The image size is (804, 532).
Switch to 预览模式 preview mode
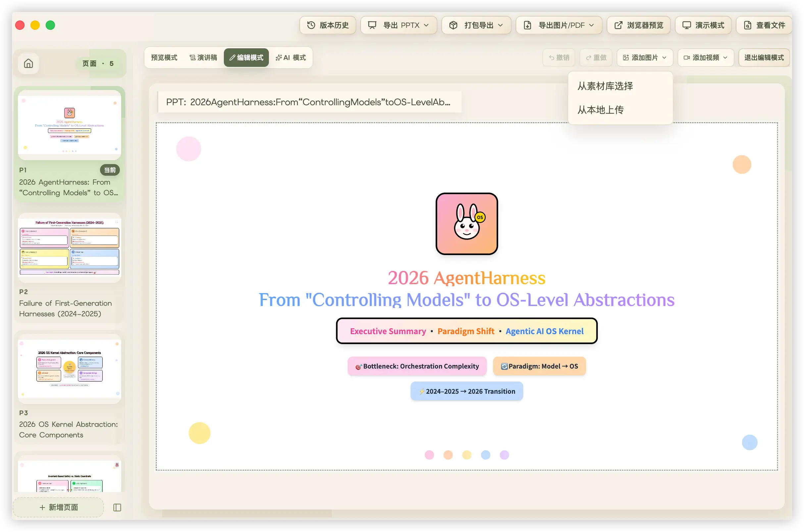[164, 58]
